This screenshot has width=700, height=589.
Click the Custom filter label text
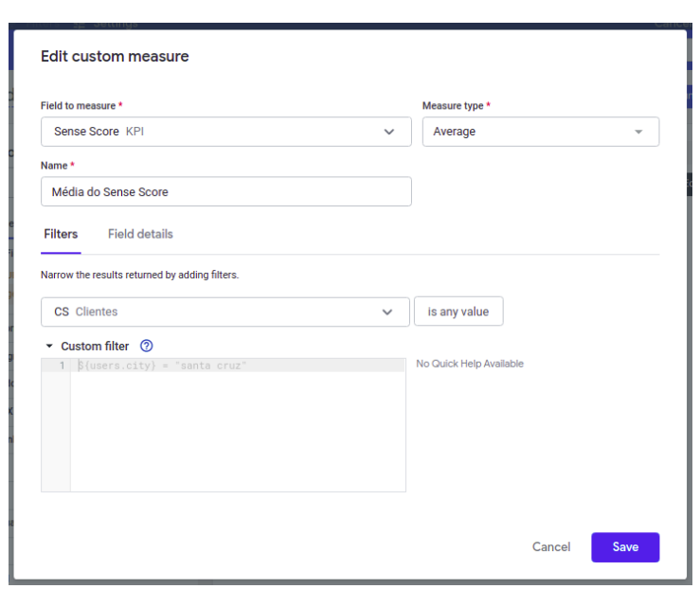point(95,346)
